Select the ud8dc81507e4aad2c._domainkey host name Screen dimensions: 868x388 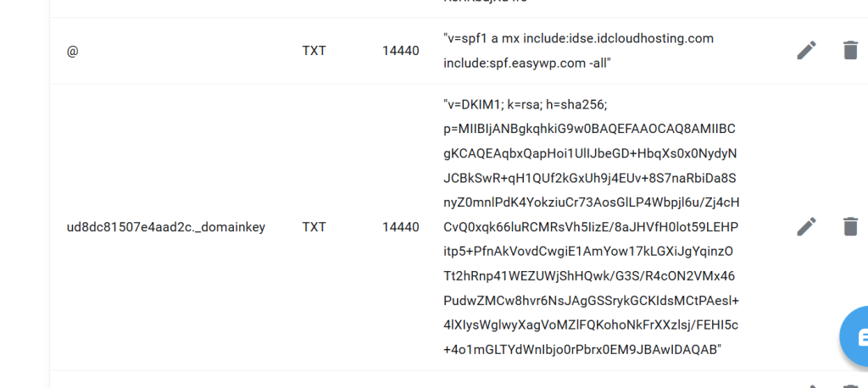(x=165, y=227)
